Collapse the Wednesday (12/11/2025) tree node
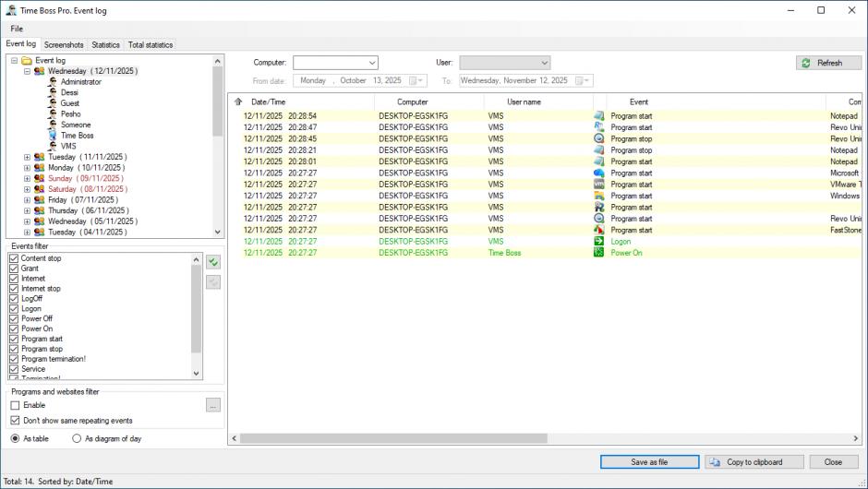The height and width of the screenshot is (489, 868). click(27, 71)
